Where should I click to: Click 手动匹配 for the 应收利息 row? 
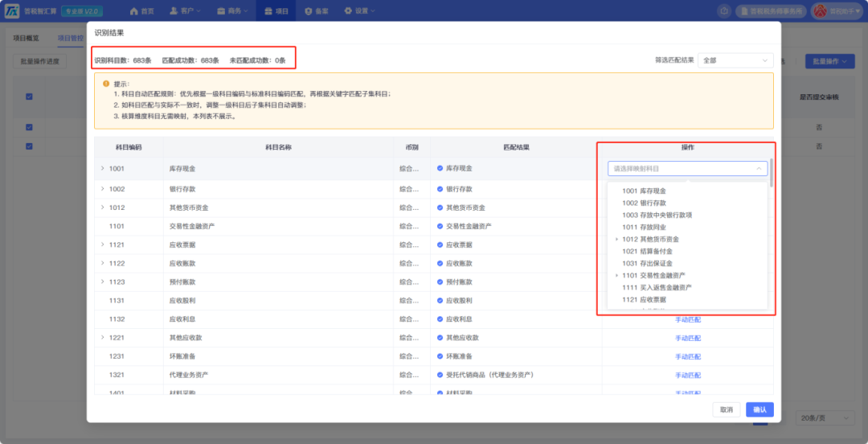pyautogui.click(x=688, y=320)
